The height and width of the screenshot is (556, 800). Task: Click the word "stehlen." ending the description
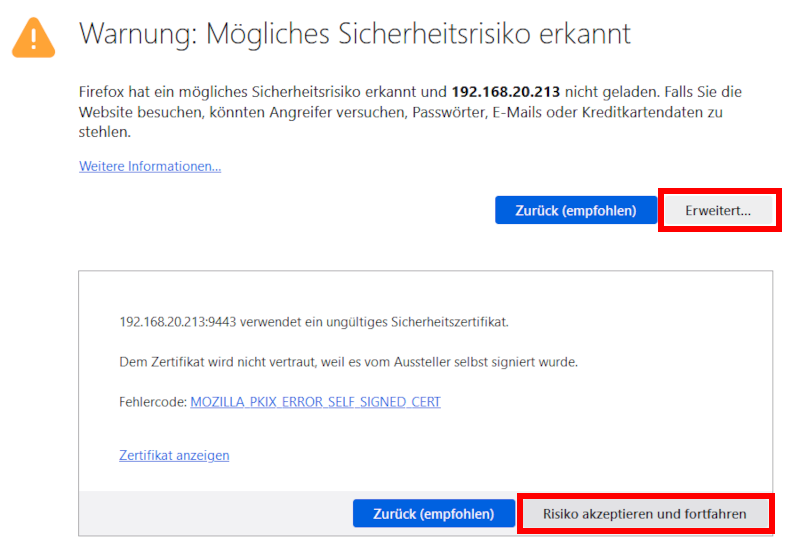(104, 132)
